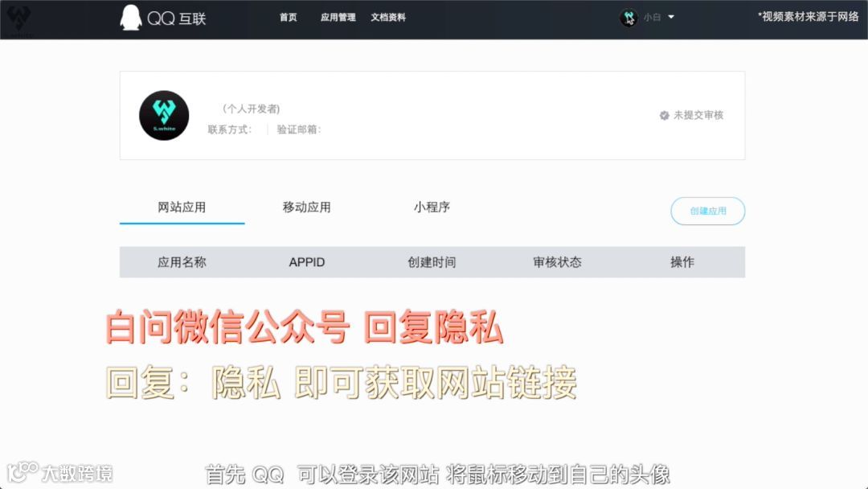
Task: Click the APPID column header
Action: pyautogui.click(x=307, y=262)
